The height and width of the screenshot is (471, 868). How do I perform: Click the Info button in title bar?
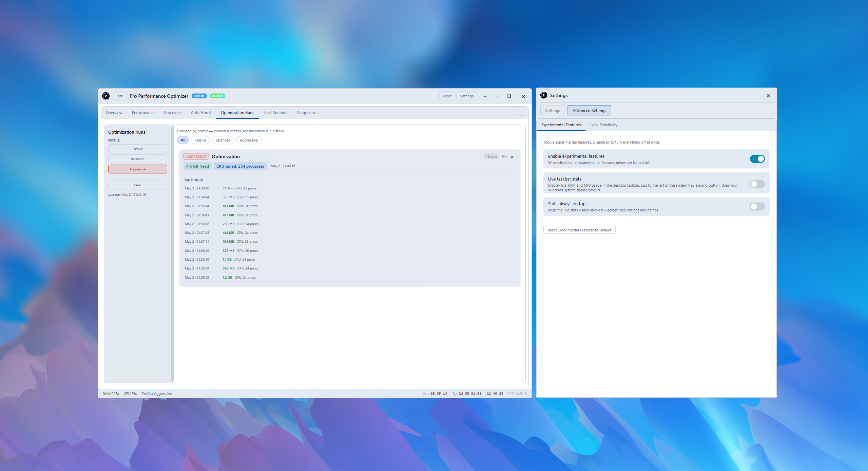(120, 96)
